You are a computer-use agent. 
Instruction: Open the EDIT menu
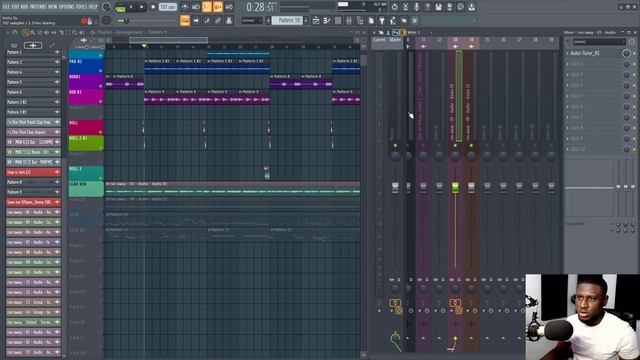tap(16, 7)
